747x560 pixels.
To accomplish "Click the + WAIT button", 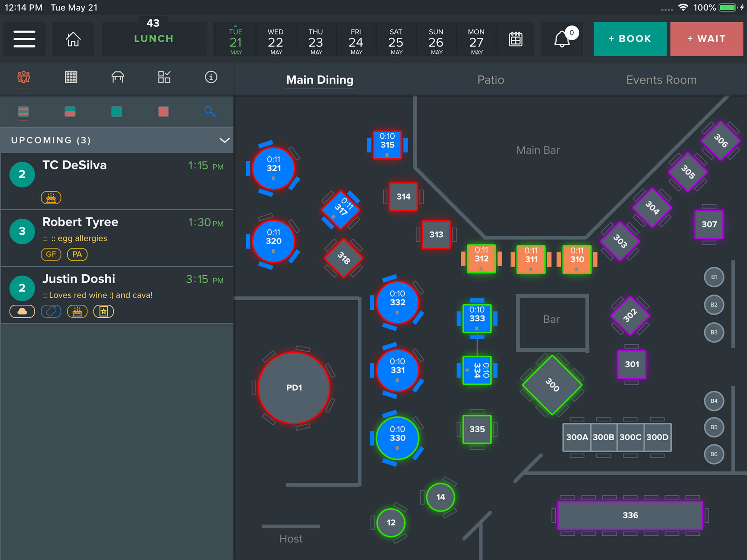I will pos(707,39).
